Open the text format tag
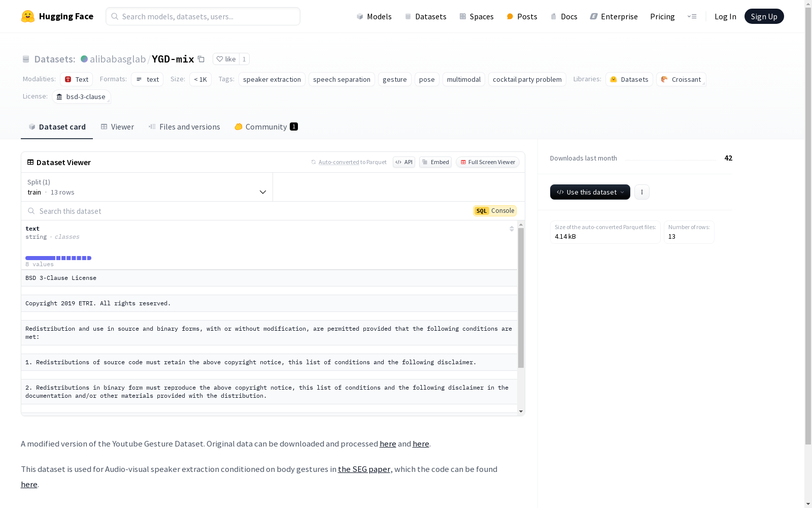Image resolution: width=812 pixels, height=508 pixels. pyautogui.click(x=147, y=79)
